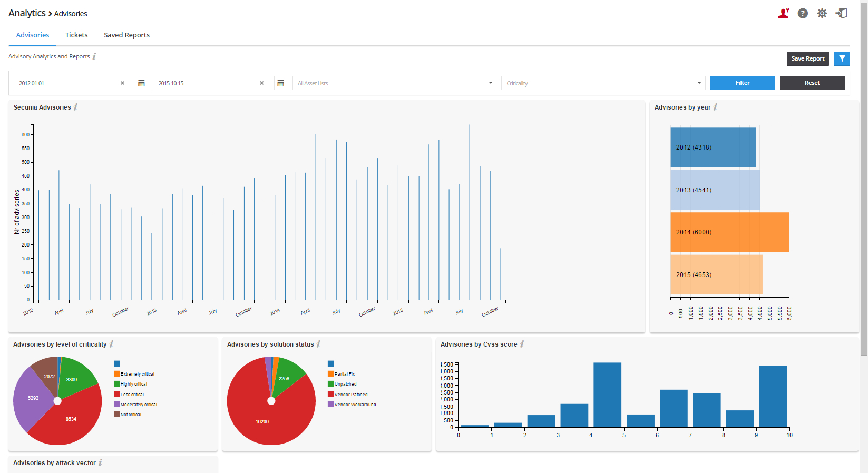Expand the All Asset Lists dropdown
The width and height of the screenshot is (868, 473).
point(394,83)
